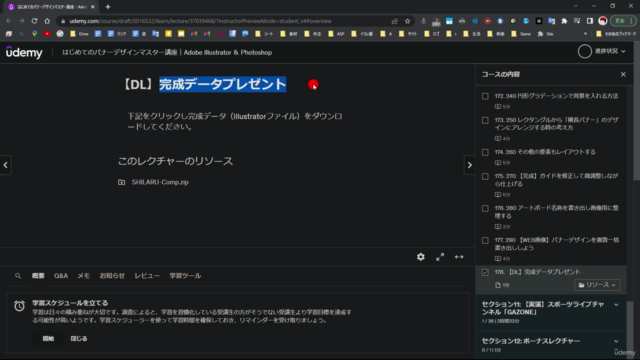The image size is (640, 360).
Task: Check the box for lecture 175
Action: [485, 176]
